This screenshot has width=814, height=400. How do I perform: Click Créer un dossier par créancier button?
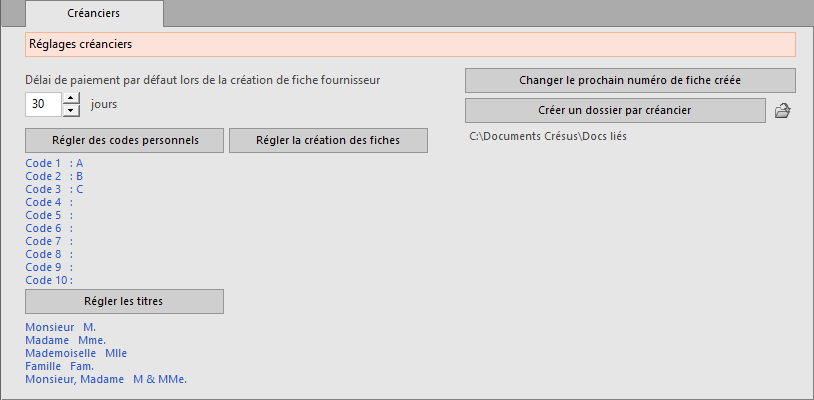click(615, 111)
